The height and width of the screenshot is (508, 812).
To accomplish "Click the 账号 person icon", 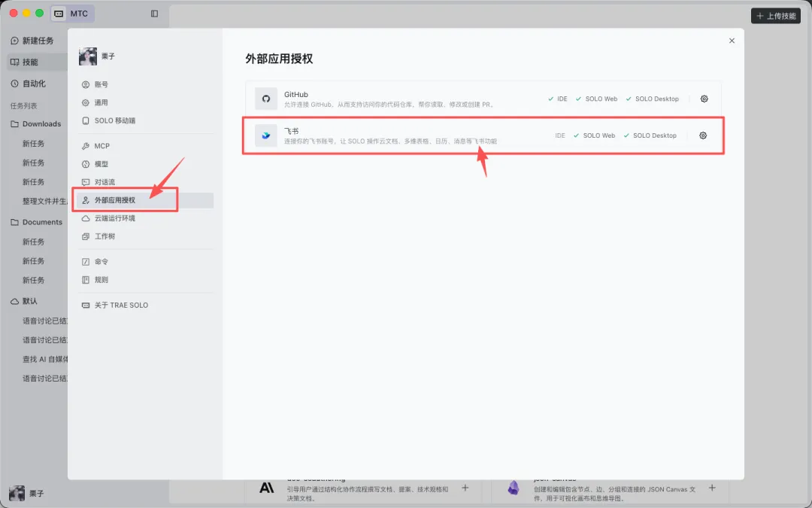I will (x=86, y=84).
